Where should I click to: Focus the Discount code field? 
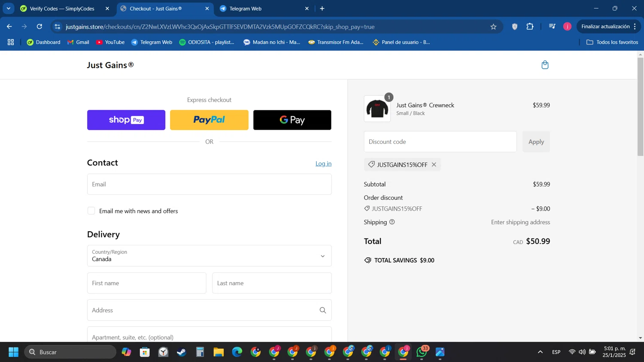click(x=440, y=142)
